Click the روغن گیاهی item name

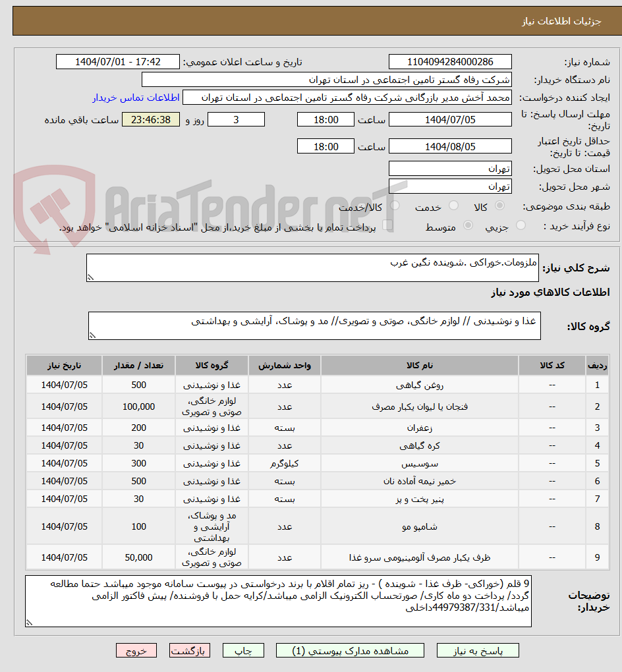click(x=420, y=385)
